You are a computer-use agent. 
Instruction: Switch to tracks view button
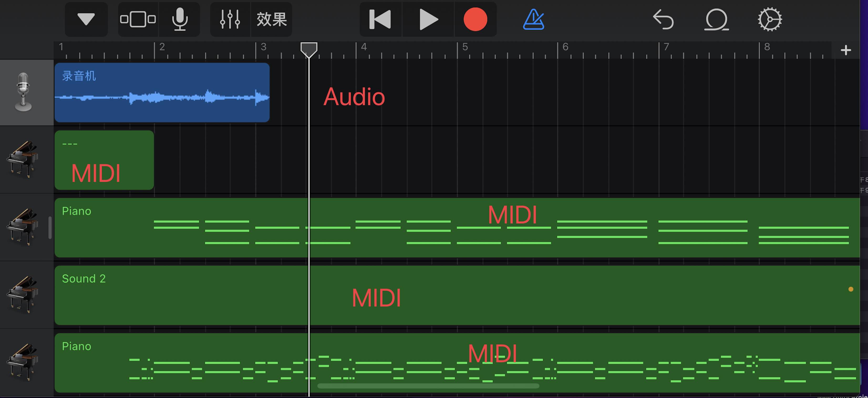pyautogui.click(x=138, y=19)
